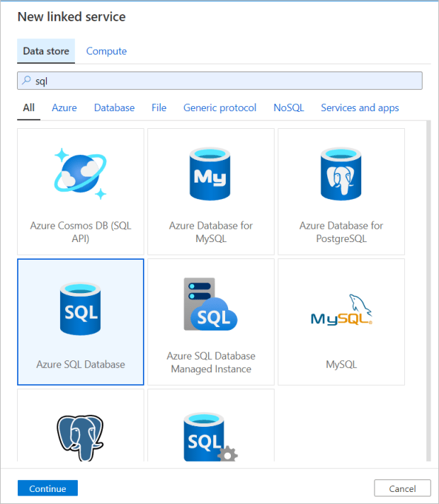Filter connectors by NoSQL category
Image resolution: width=439 pixels, height=504 pixels.
click(x=288, y=108)
